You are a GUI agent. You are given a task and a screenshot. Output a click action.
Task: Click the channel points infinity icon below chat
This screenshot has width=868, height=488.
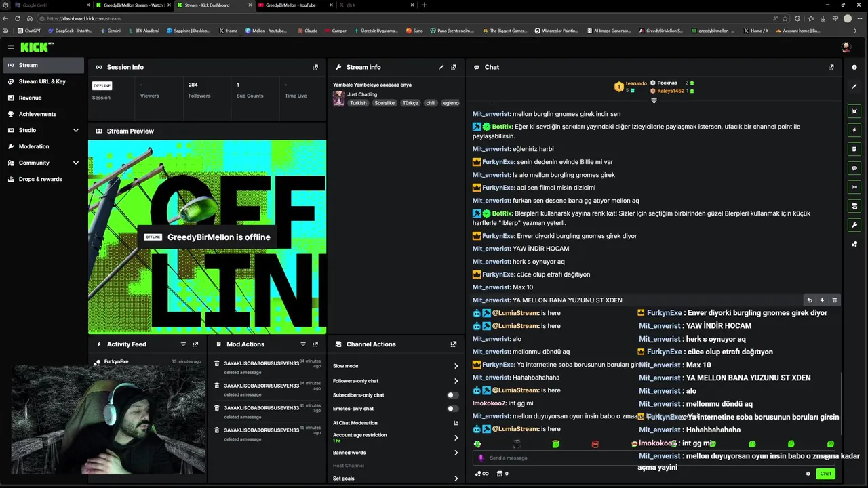482,474
